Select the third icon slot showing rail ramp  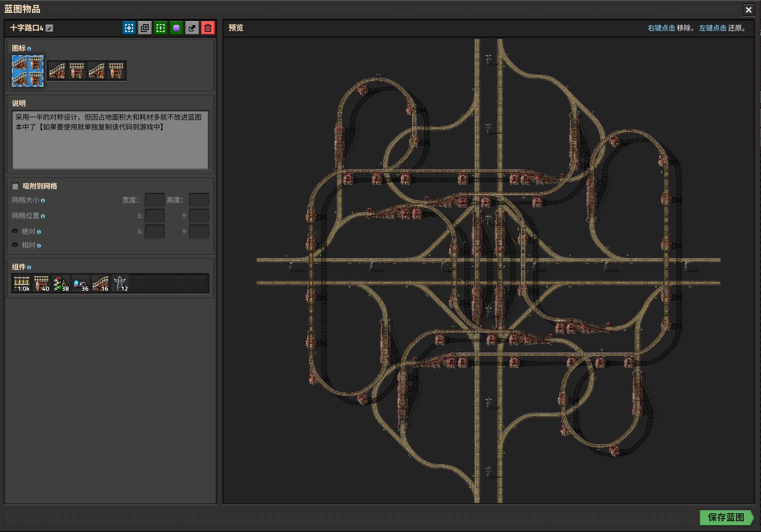click(97, 71)
